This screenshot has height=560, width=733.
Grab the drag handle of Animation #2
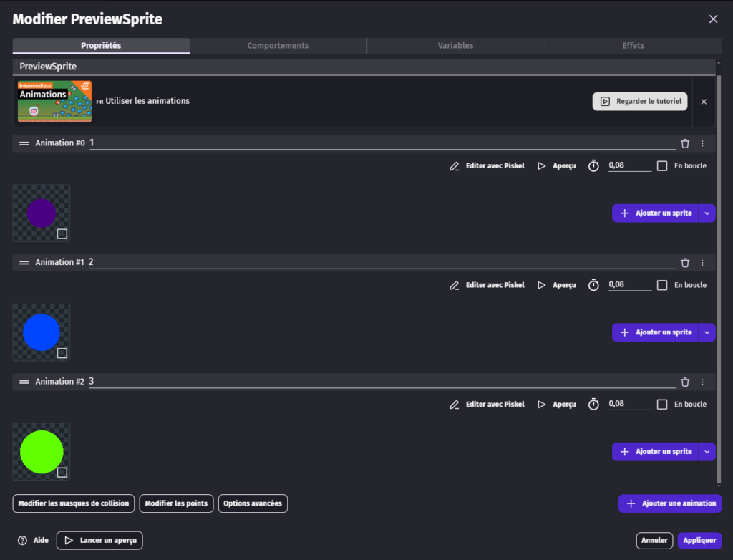[24, 382]
